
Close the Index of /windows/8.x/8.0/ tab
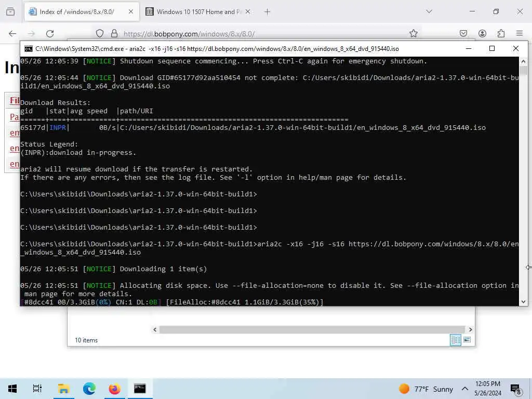[131, 11]
